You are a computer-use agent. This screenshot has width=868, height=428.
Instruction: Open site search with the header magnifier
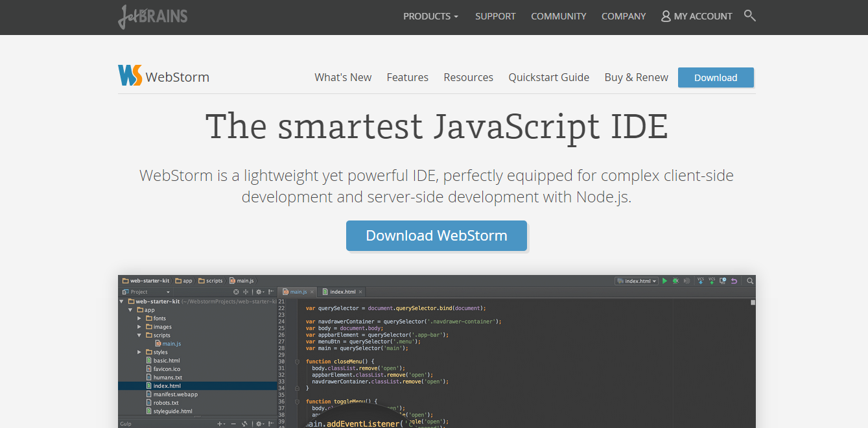click(x=750, y=16)
